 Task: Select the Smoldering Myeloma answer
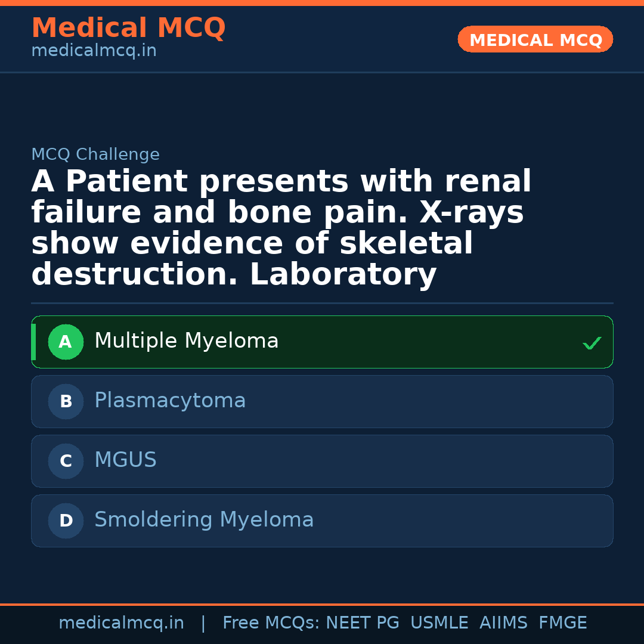point(204,520)
